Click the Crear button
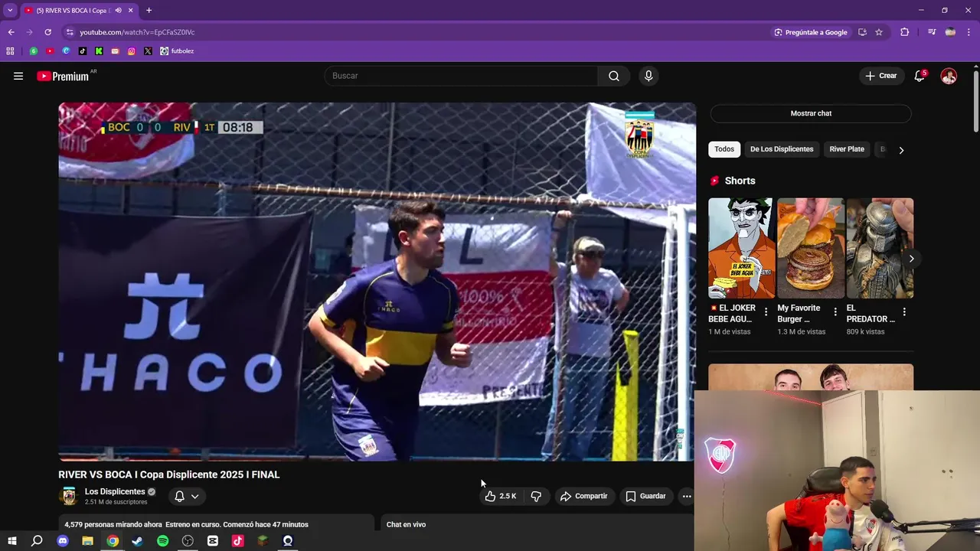The width and height of the screenshot is (980, 551). tap(881, 76)
